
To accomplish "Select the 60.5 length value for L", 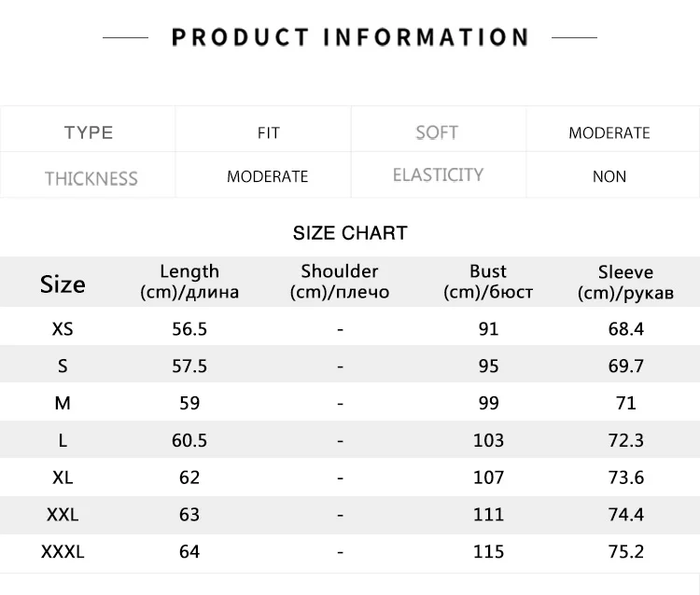I will point(189,440).
